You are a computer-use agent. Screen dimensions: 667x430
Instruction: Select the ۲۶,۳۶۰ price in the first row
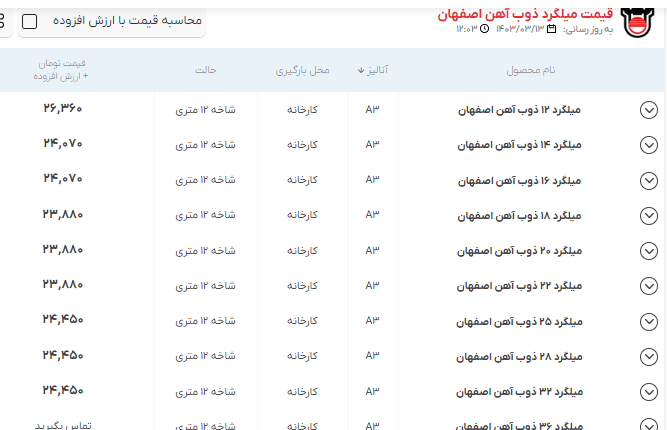click(x=62, y=108)
